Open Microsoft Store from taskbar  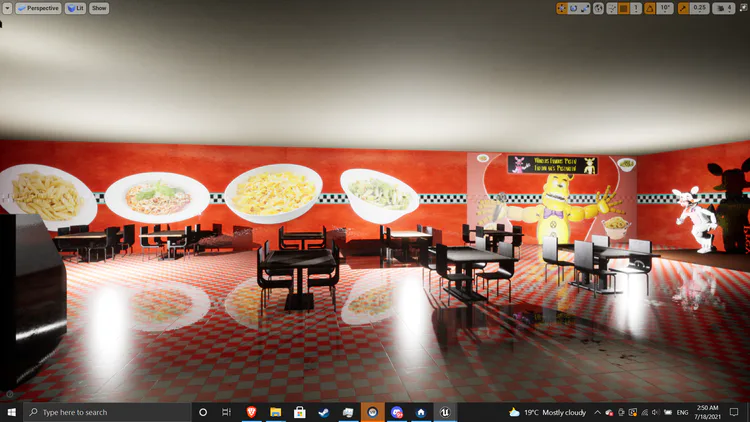(x=299, y=412)
